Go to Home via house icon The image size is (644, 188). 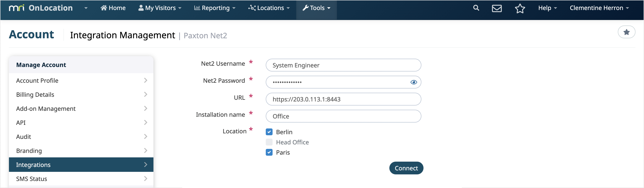104,8
